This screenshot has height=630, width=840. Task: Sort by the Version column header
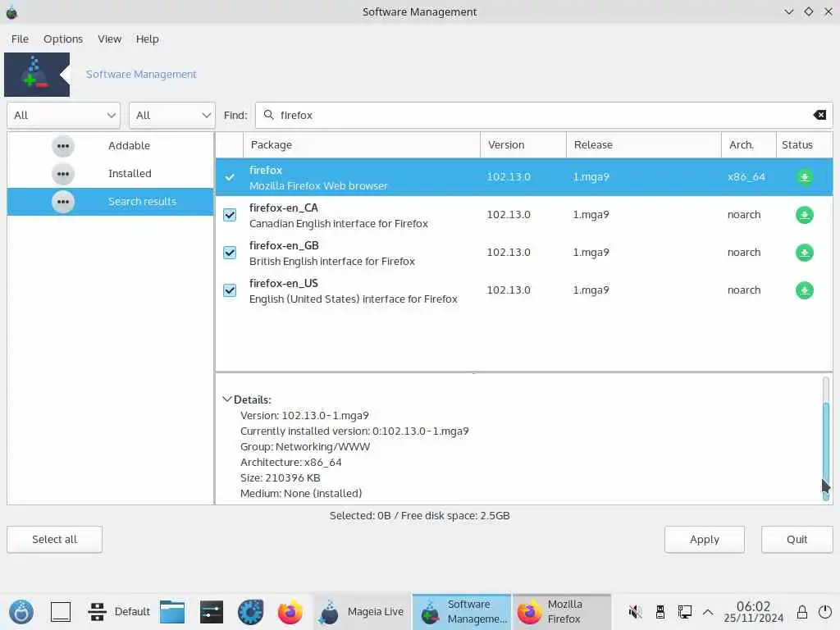[523, 145]
